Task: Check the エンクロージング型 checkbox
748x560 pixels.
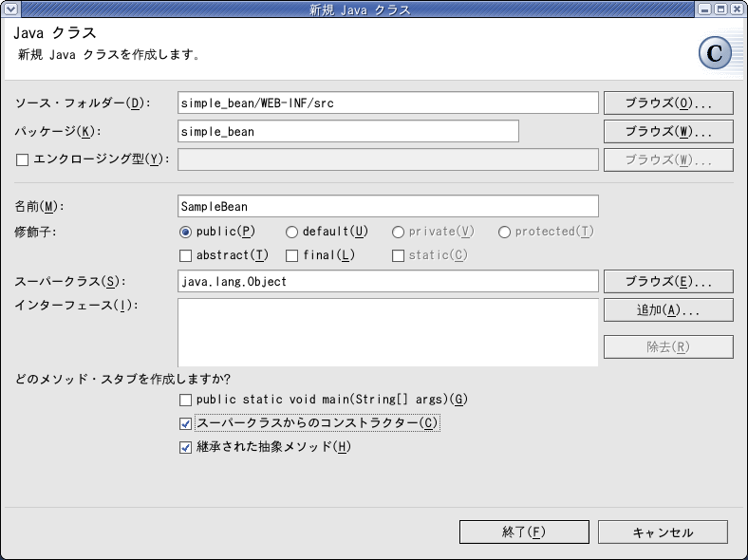Action: (x=22, y=159)
